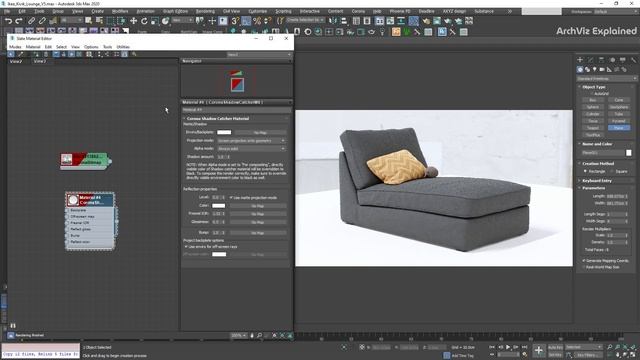Viewport: 640px width, 360px height.
Task: Click the Select tool arrow in Slate toolbar
Action: click(11, 54)
